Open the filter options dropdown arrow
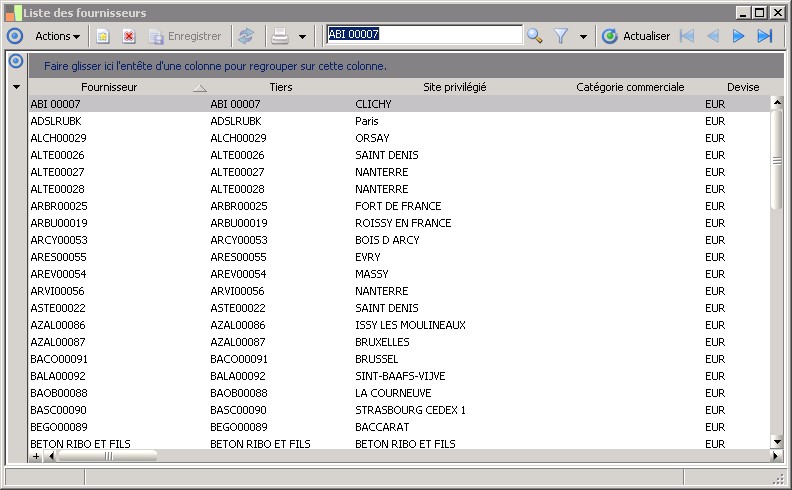The height and width of the screenshot is (490, 792). pyautogui.click(x=583, y=36)
